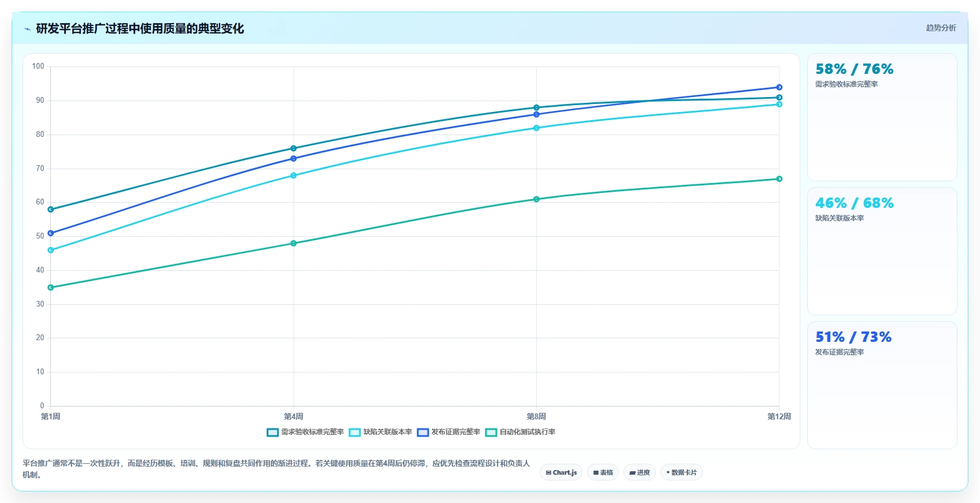Click the 研发平台推广过程中使用质量的典型变化 title
Image resolution: width=980 pixels, height=503 pixels.
coord(140,29)
